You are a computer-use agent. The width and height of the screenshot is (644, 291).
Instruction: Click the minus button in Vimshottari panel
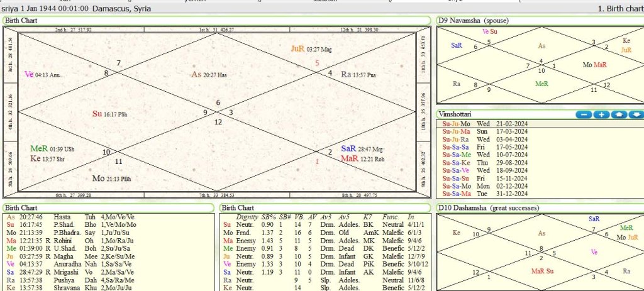click(x=584, y=114)
